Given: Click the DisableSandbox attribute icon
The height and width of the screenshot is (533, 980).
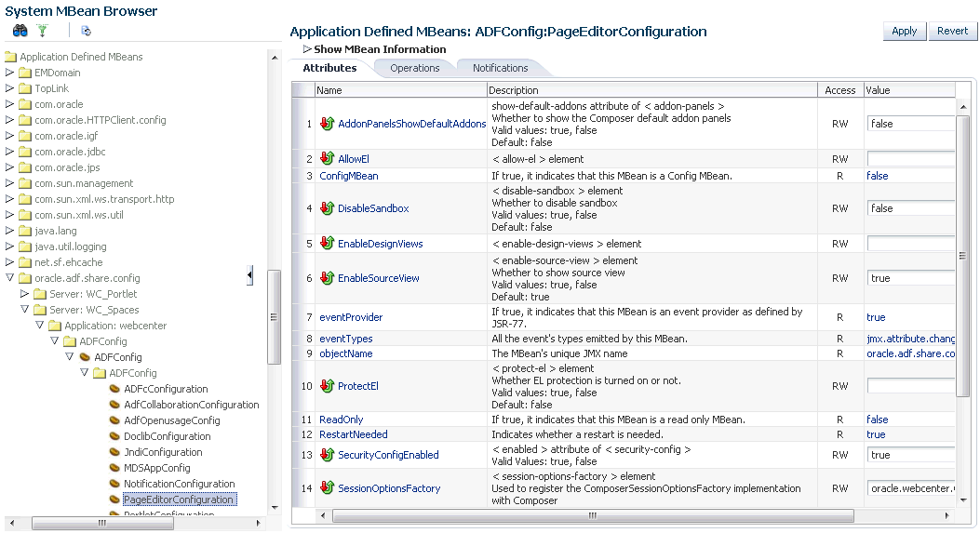Looking at the screenshot, I should click(x=327, y=208).
